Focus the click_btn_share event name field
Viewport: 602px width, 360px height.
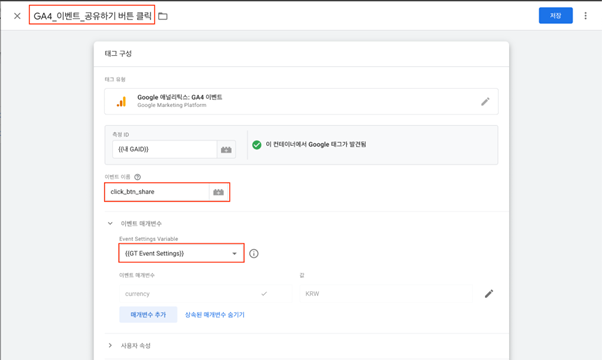coord(157,192)
